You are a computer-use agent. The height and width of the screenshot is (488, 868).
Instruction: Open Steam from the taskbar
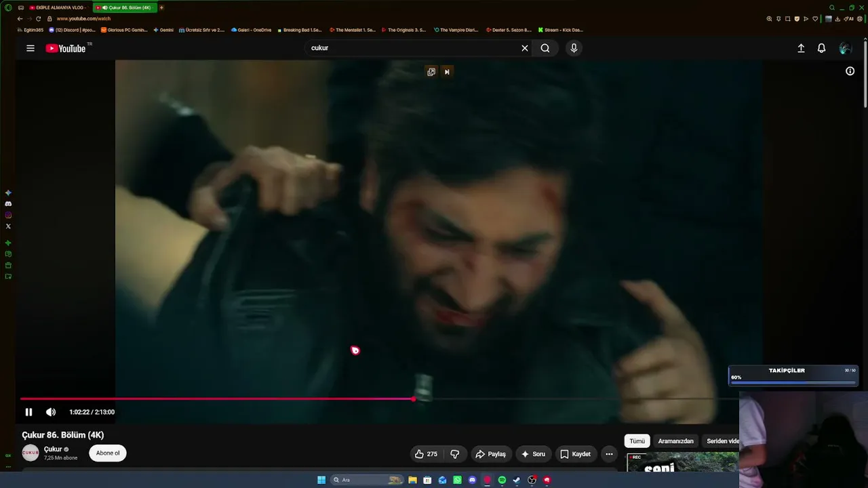(x=517, y=480)
